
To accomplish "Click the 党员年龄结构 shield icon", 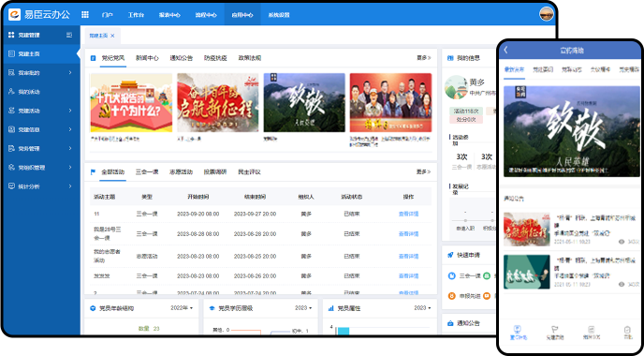I will point(93,308).
